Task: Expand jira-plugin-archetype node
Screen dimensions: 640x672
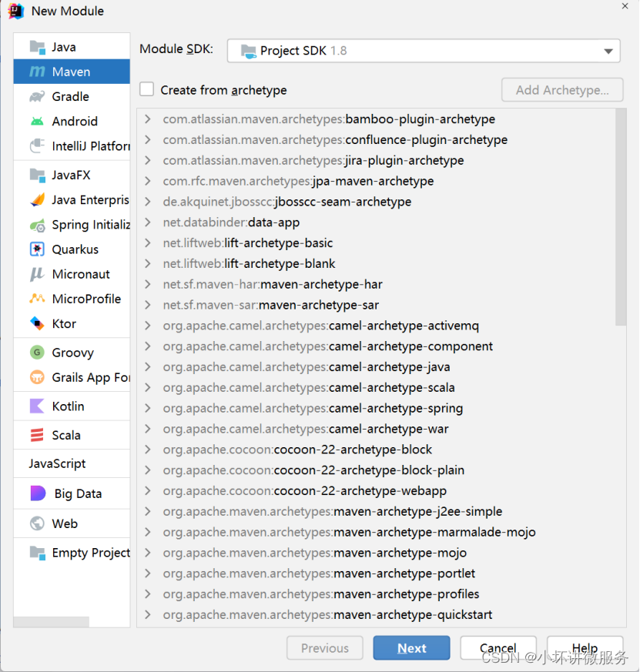Action: coord(148,160)
